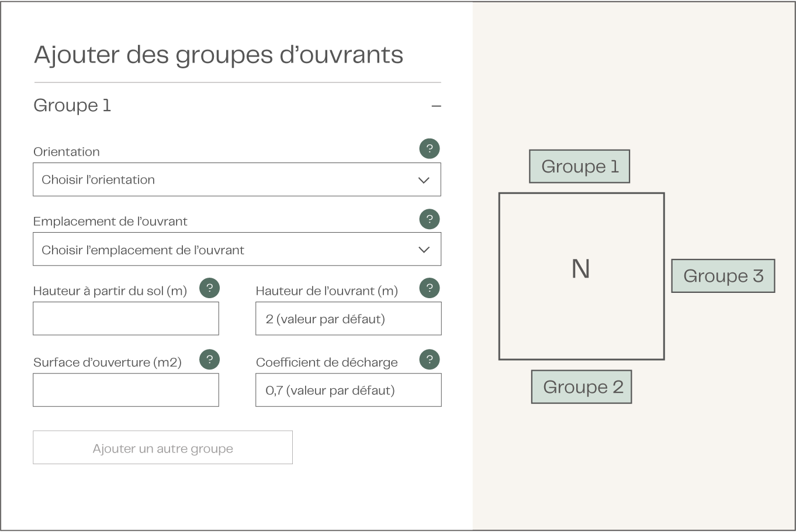Select the Coefficient de décharge input

point(348,390)
